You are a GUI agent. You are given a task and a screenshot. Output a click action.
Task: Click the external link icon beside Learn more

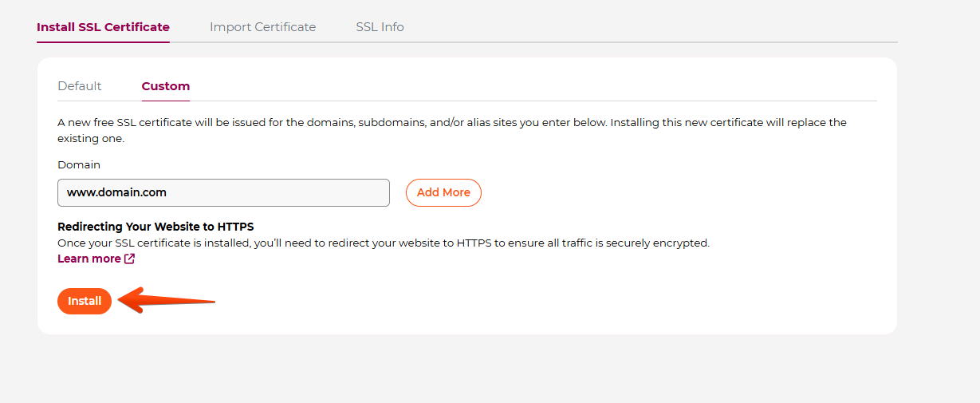coord(130,259)
